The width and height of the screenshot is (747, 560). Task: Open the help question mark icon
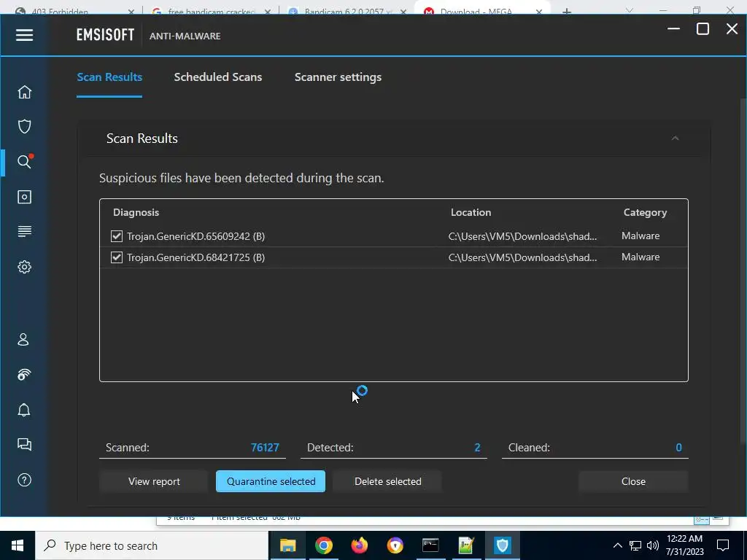(x=24, y=480)
